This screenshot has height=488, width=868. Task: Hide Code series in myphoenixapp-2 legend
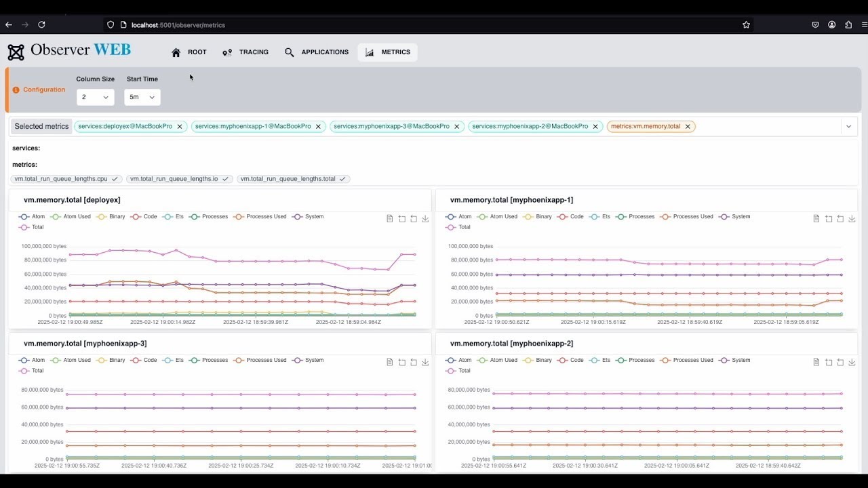pyautogui.click(x=571, y=361)
